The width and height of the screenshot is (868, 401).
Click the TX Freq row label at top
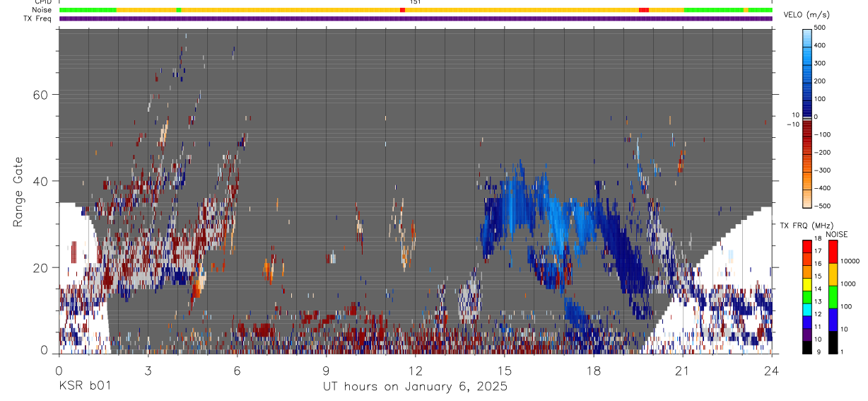pos(38,18)
